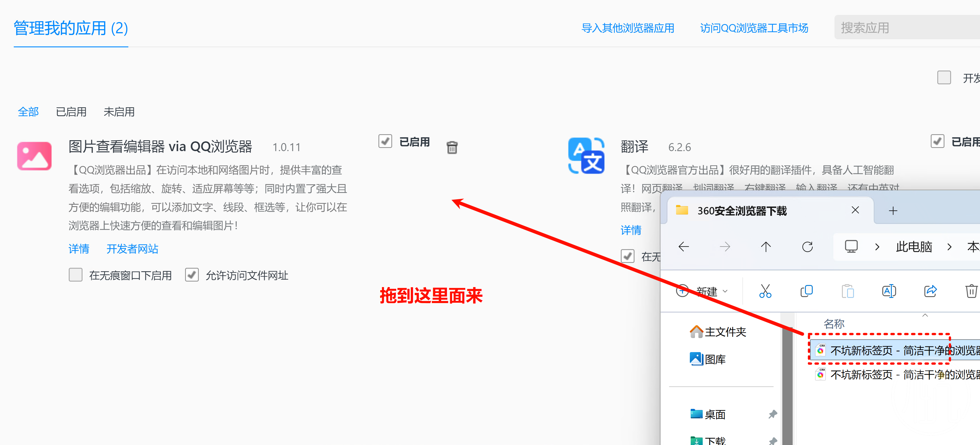Toggle 允许访问文件网址 checkbox
The width and height of the screenshot is (980, 445).
click(x=192, y=275)
